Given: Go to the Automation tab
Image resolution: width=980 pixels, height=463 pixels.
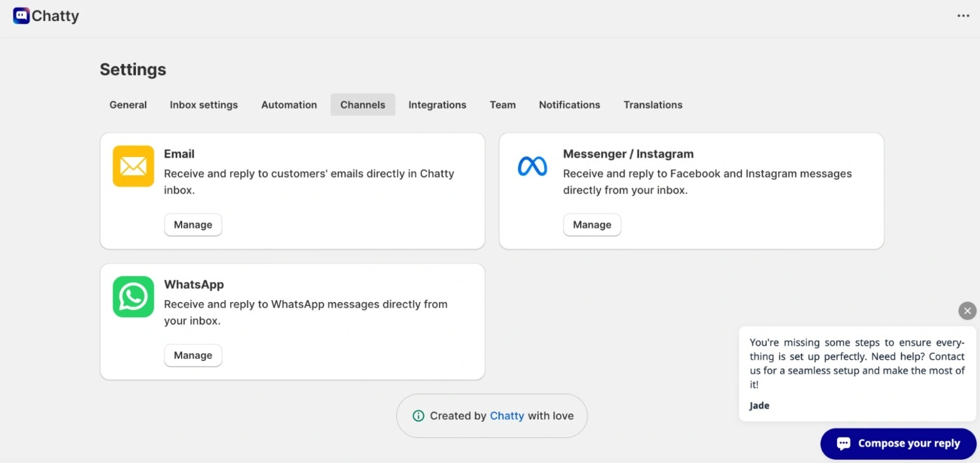Looking at the screenshot, I should 289,105.
